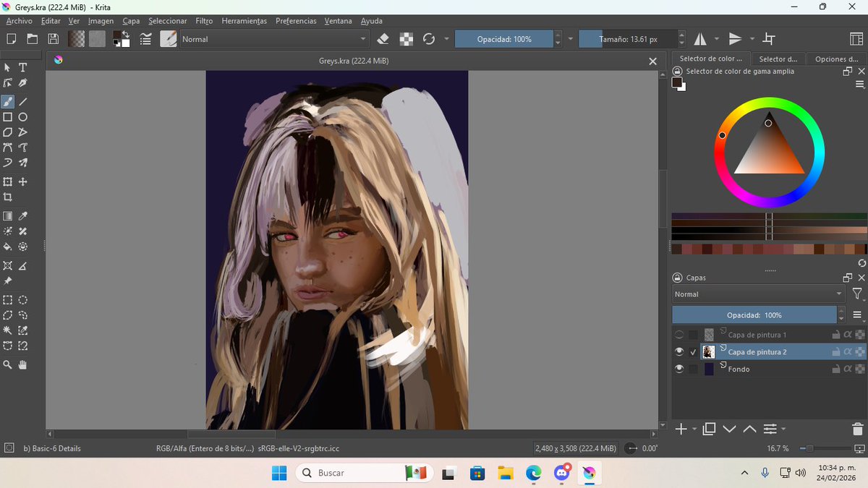Image resolution: width=868 pixels, height=488 pixels.
Task: Open the layer blending mode Normal dropdown
Action: (x=757, y=294)
